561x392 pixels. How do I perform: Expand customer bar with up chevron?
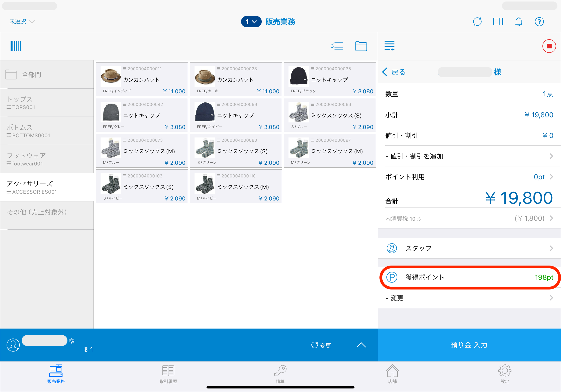pos(361,345)
